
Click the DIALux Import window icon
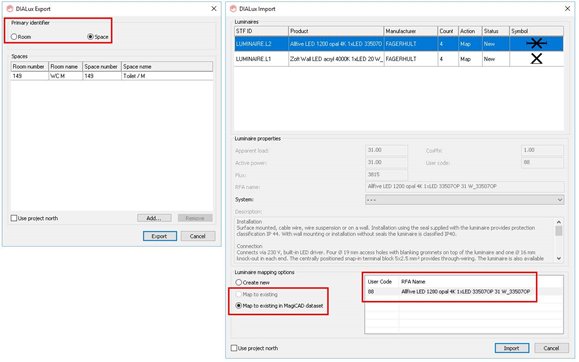[233, 8]
